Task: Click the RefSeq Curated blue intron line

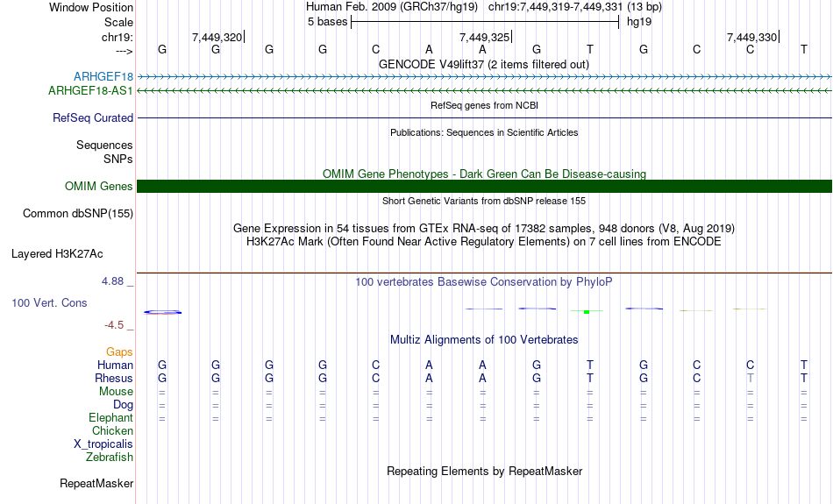Action: click(x=485, y=118)
